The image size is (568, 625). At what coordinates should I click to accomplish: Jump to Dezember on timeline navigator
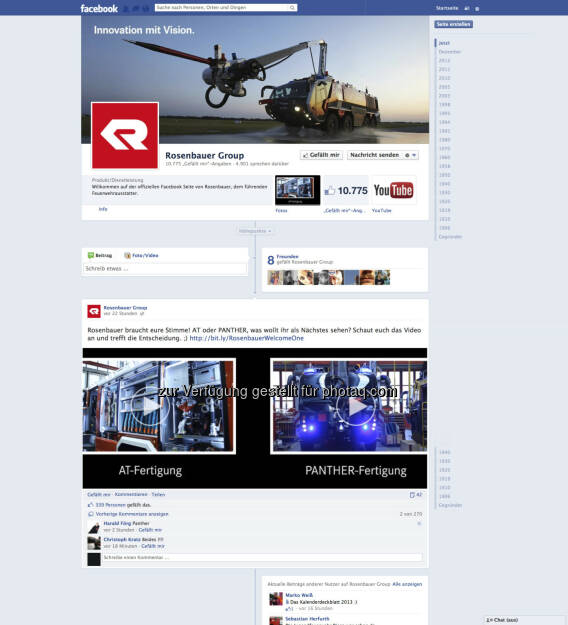pyautogui.click(x=450, y=52)
